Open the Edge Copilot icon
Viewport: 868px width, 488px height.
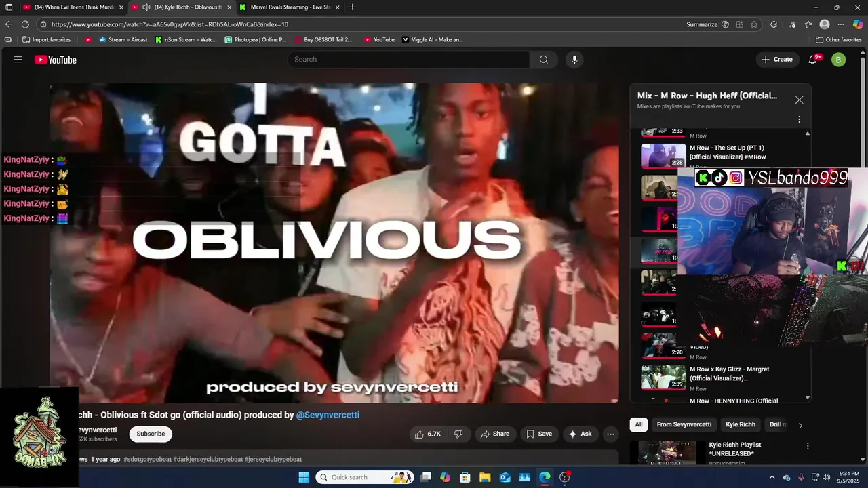857,24
